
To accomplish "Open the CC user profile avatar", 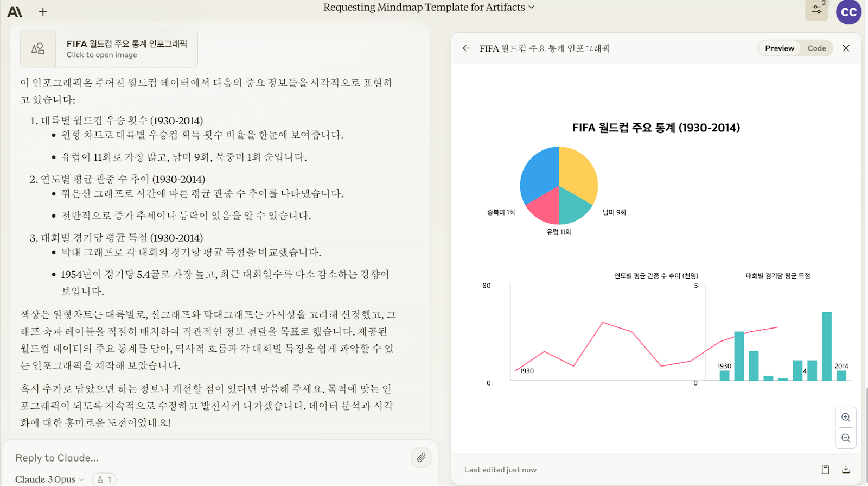I will [x=848, y=12].
